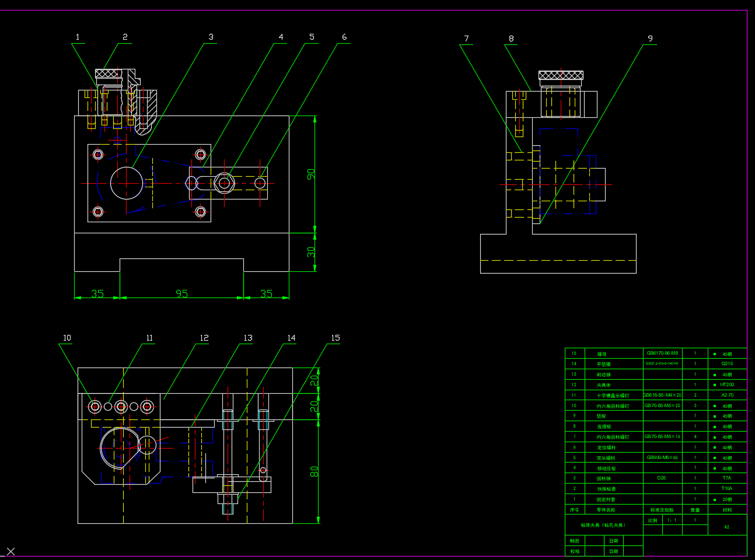Screen dimensions: 755x560
Task: Select the GB900-M8×65 specification cell
Action: (x=662, y=457)
